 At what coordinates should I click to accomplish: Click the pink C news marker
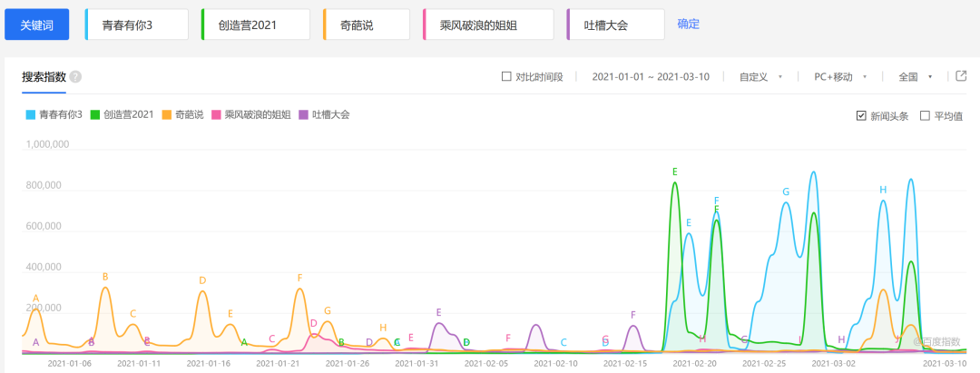(272, 339)
